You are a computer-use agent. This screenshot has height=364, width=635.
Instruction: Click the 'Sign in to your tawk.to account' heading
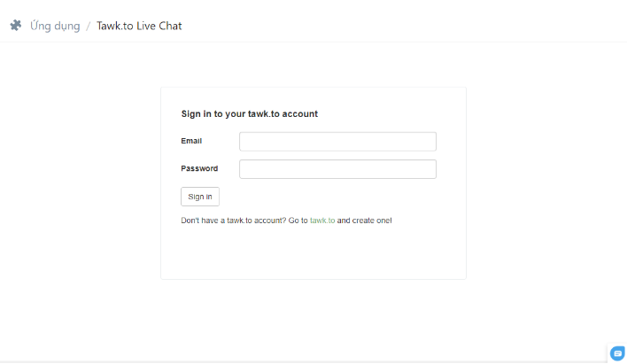250,114
